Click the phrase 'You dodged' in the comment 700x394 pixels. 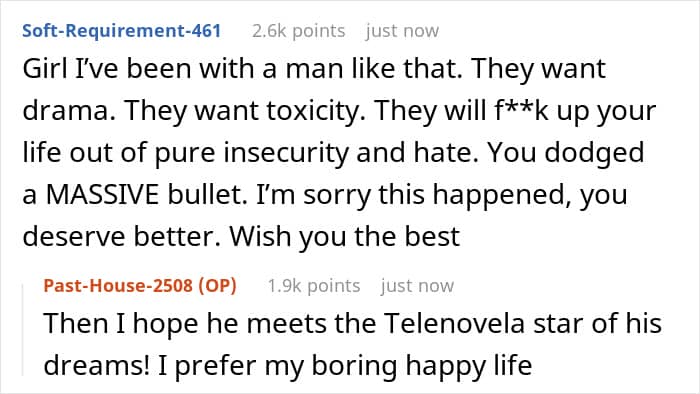566,153
